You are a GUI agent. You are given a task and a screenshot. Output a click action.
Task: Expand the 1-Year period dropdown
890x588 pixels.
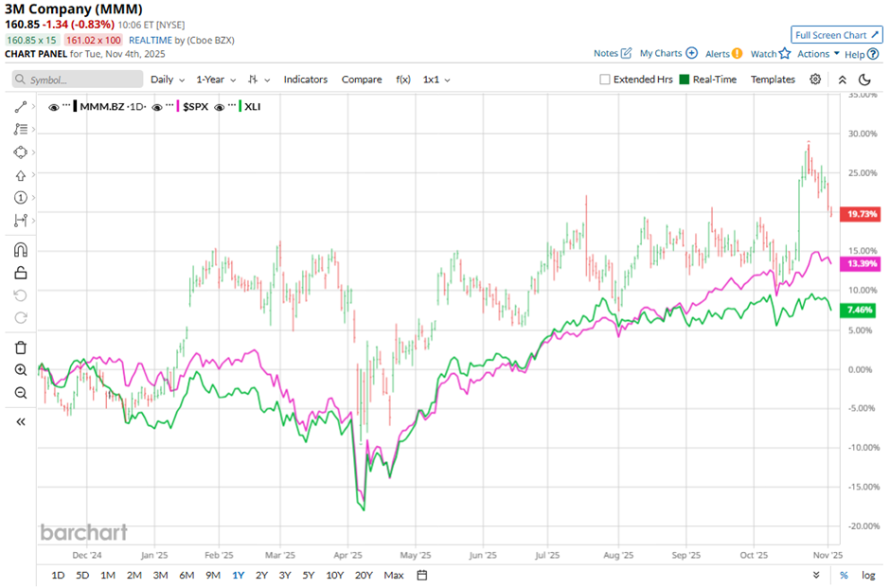point(216,80)
